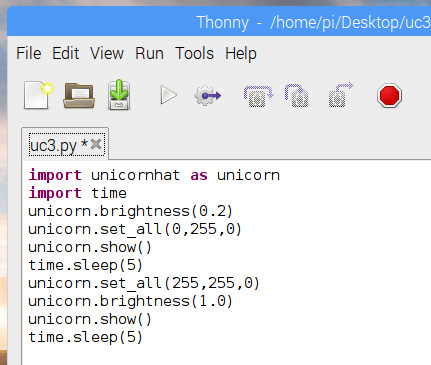Image resolution: width=431 pixels, height=365 pixels.
Task: Run the current script play button
Action: (x=168, y=95)
